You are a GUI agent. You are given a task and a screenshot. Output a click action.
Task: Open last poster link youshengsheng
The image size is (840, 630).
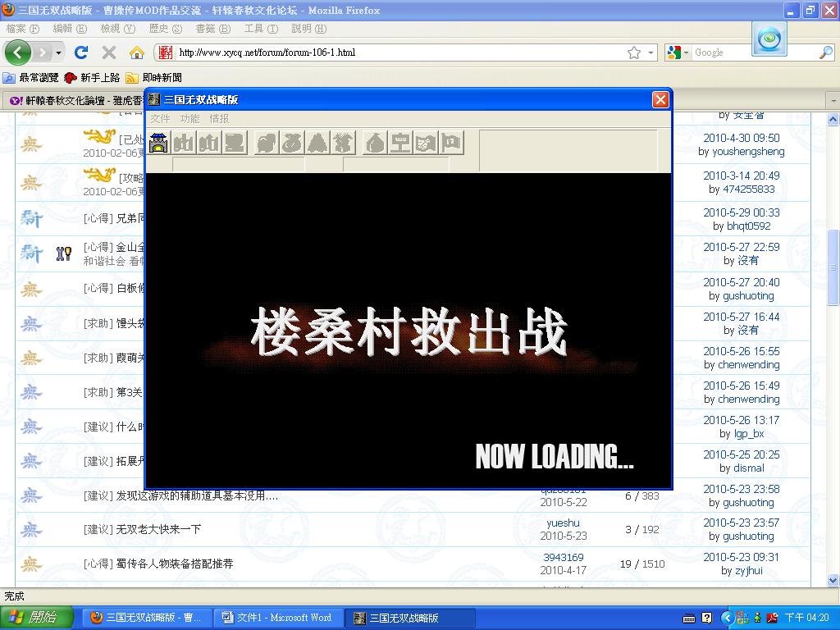[748, 152]
